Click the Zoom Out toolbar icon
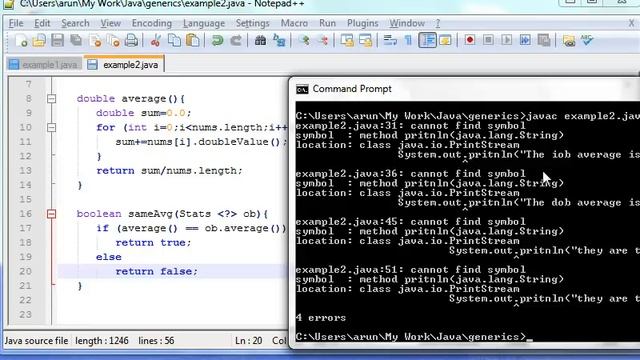The image size is (640, 360). pyautogui.click(x=322, y=40)
